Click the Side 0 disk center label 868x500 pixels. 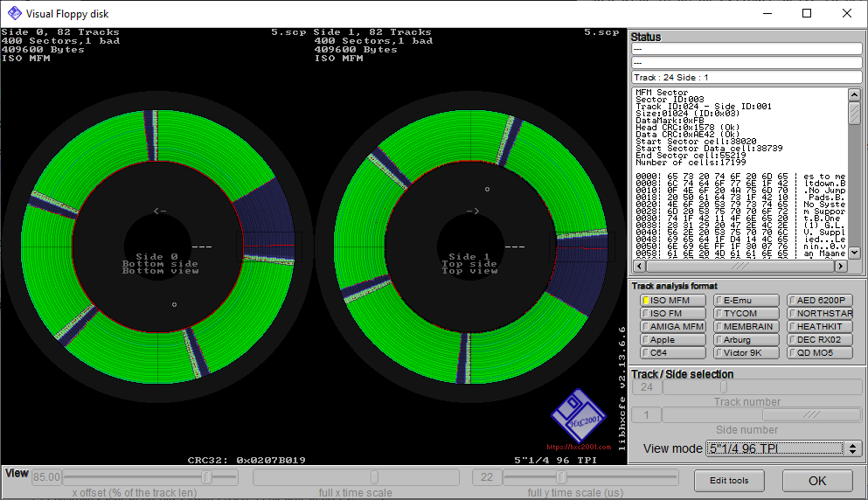pos(160,264)
